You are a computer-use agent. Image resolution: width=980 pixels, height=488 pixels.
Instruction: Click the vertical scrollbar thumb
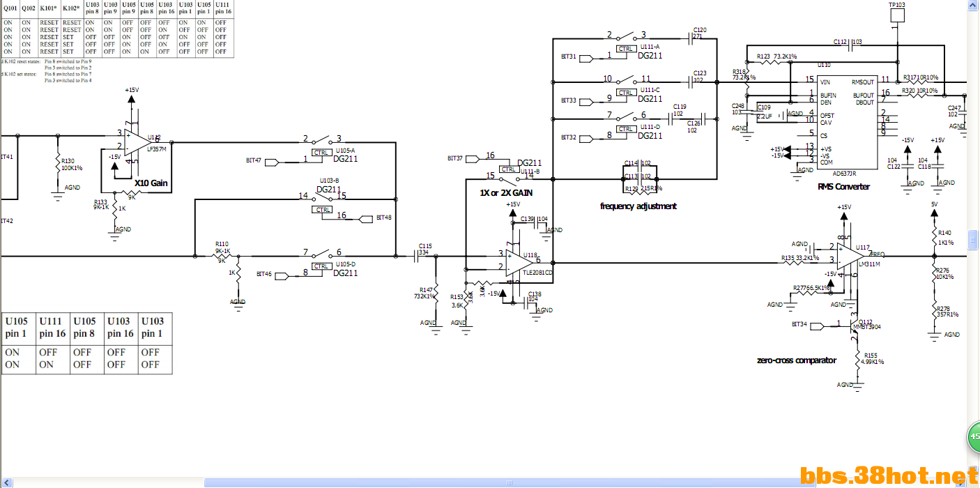click(974, 241)
